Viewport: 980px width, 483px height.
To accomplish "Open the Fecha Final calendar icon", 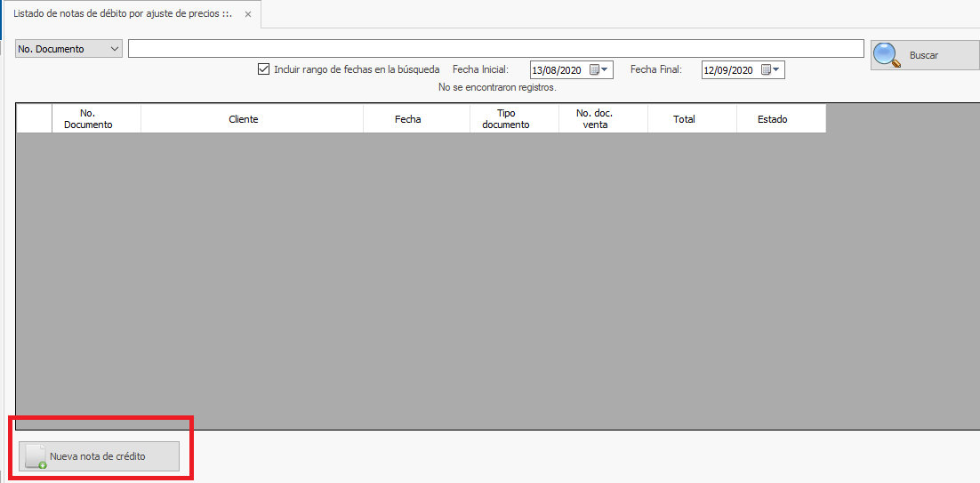I will click(766, 70).
